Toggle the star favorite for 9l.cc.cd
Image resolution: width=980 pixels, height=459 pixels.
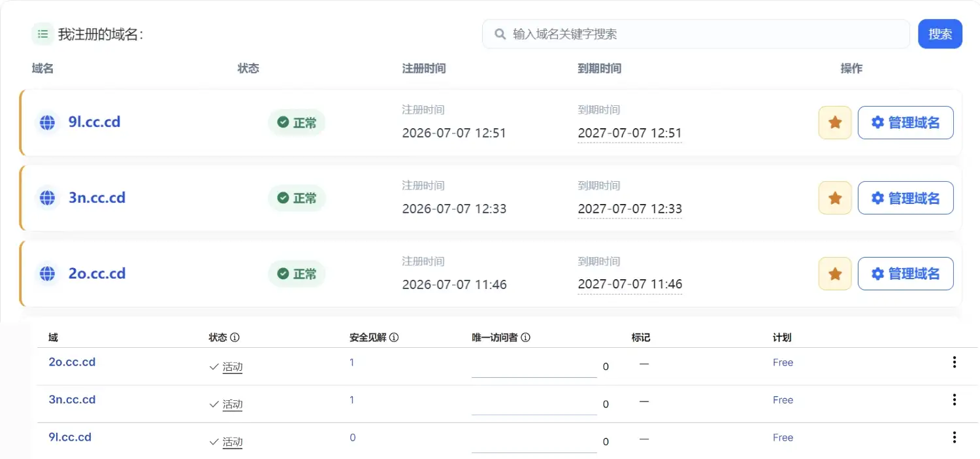[x=835, y=122]
